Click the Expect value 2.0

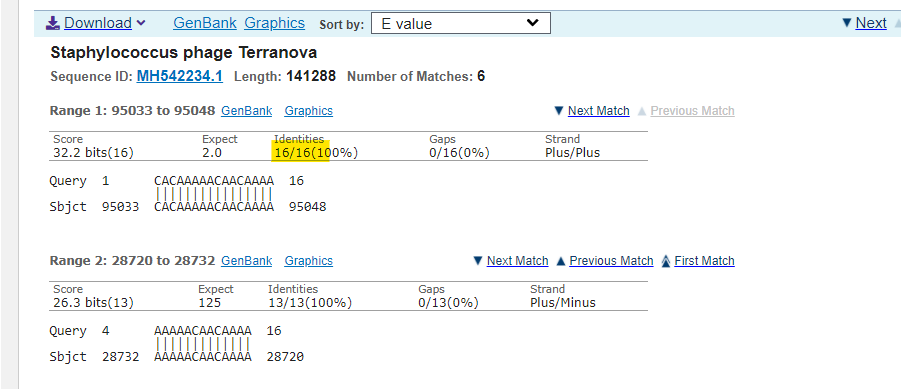coord(211,153)
